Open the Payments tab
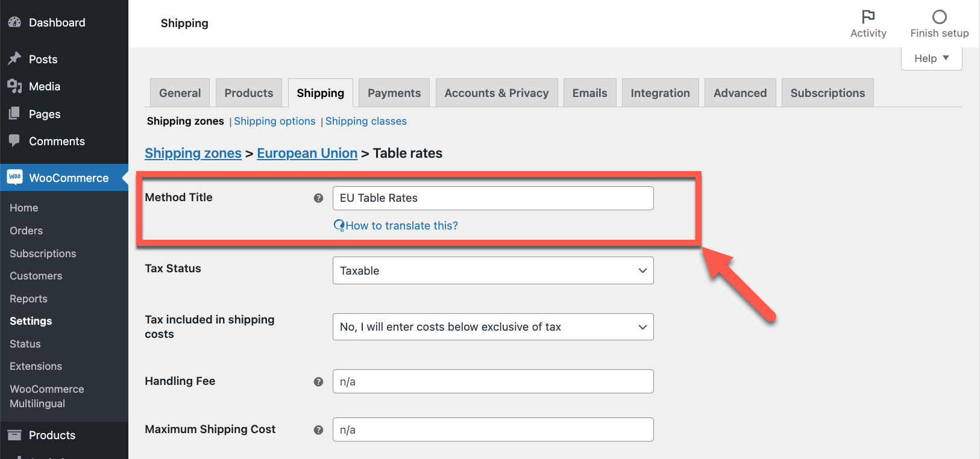The width and height of the screenshot is (980, 459). [x=394, y=93]
